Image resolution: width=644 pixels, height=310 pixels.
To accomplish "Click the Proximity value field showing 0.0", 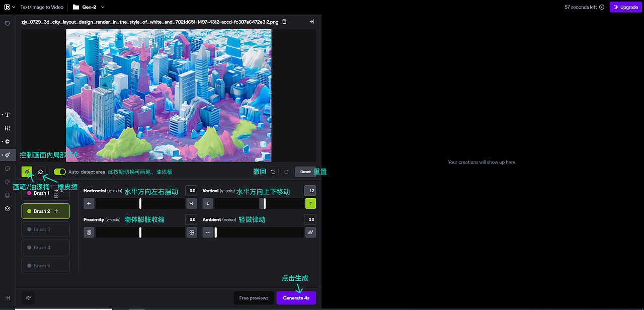I will [191, 219].
